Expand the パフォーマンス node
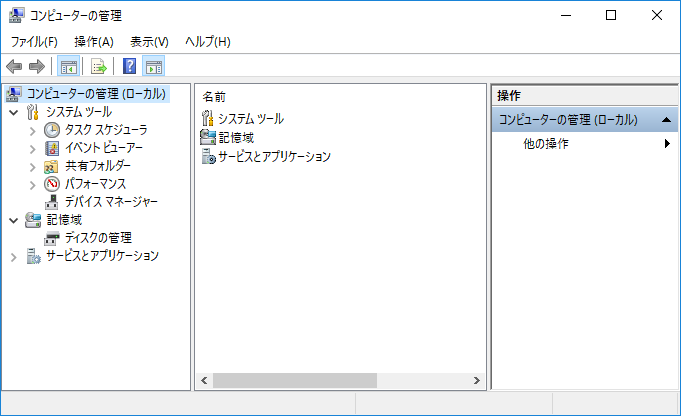The width and height of the screenshot is (681, 416). coord(32,185)
